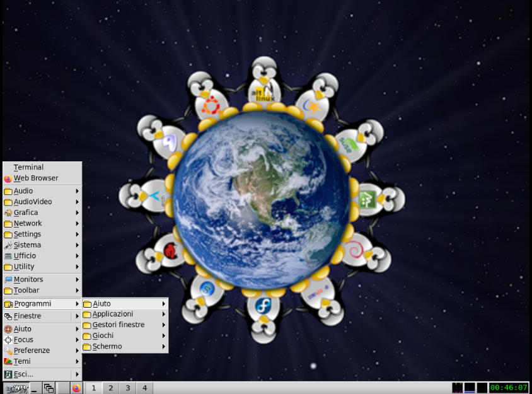Expand the Giochi submenu
Screen dimensions: 532x394
pyautogui.click(x=103, y=336)
